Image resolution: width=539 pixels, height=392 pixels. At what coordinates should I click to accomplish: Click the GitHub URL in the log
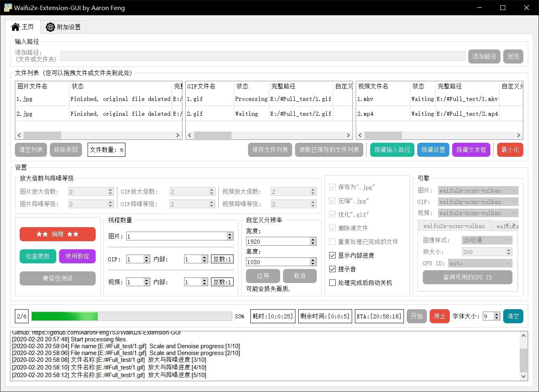click(x=106, y=333)
